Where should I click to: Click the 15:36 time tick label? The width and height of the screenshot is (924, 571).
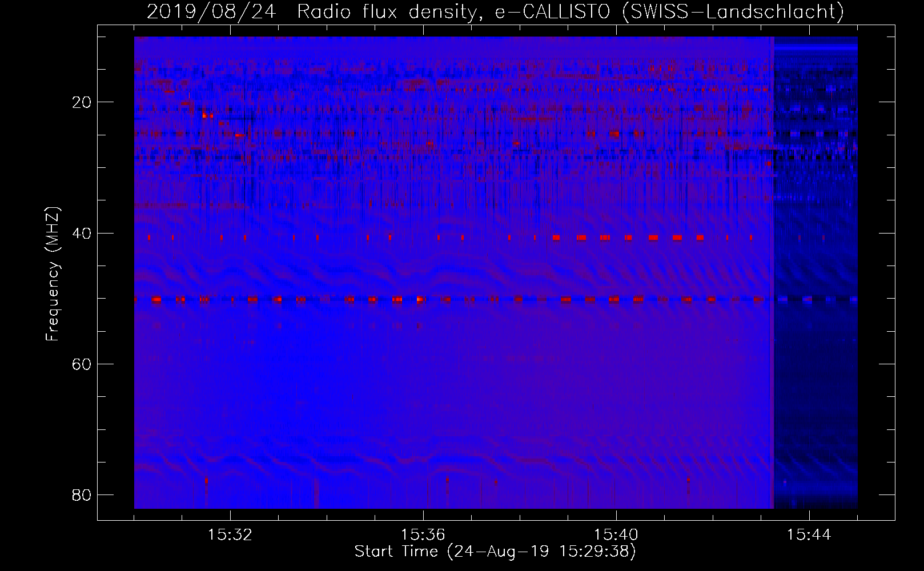pos(423,535)
